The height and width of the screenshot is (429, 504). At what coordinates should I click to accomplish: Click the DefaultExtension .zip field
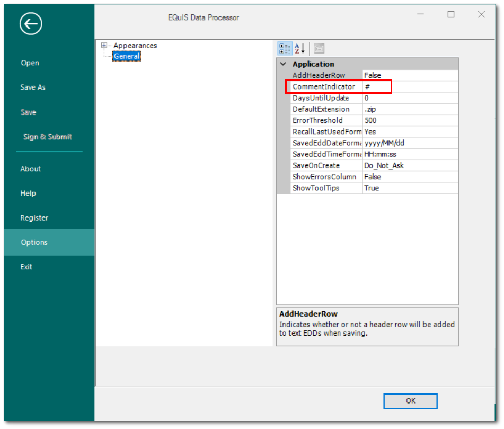click(410, 109)
